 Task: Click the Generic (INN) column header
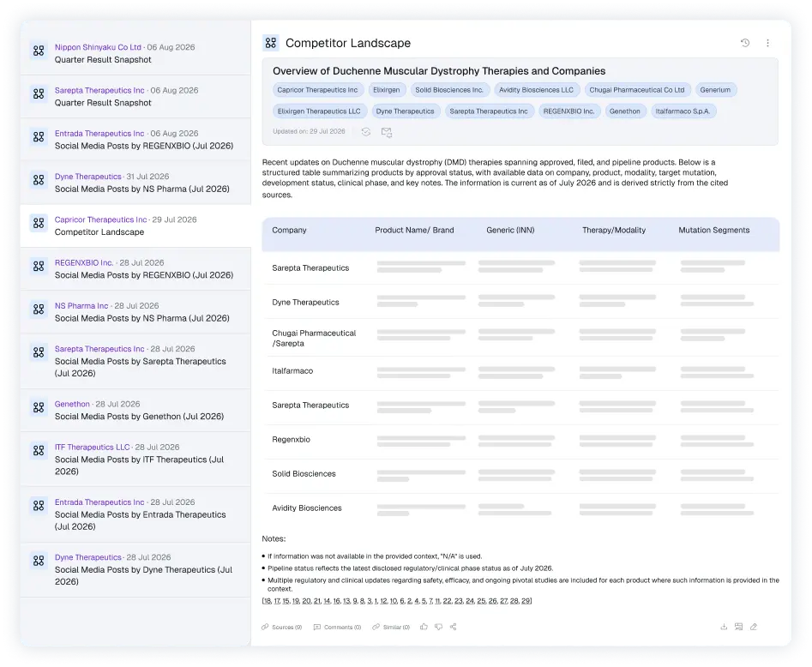pyautogui.click(x=510, y=231)
